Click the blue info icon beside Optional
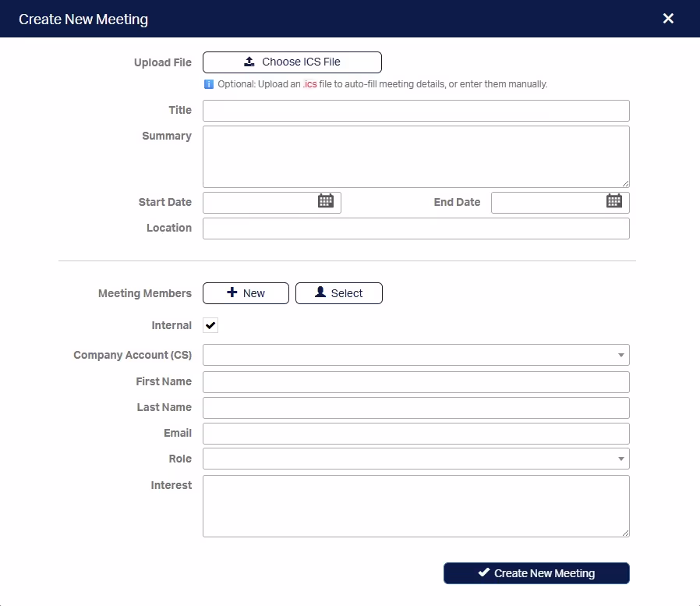Screen dimensions: 700x606 click(208, 84)
